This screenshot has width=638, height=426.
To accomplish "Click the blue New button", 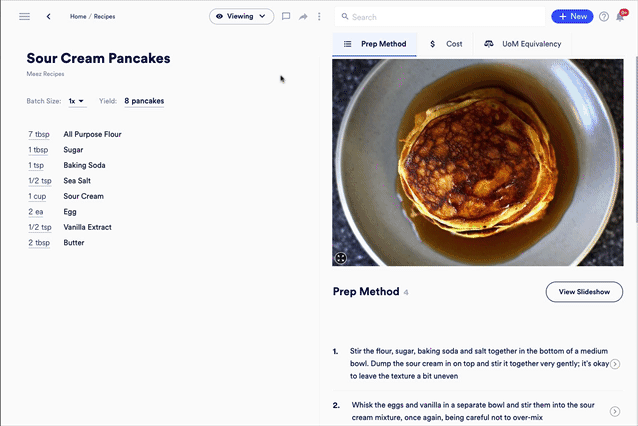I will click(x=572, y=17).
